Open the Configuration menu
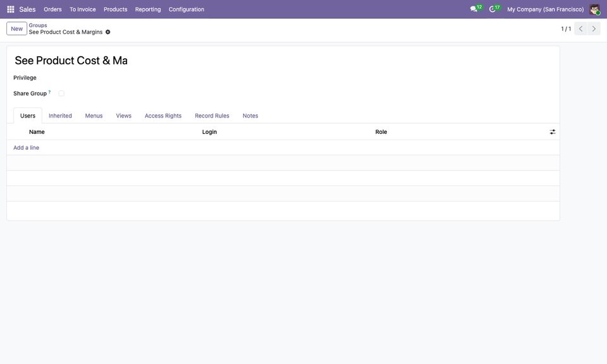Viewport: 607px width, 364px height. pos(186,9)
